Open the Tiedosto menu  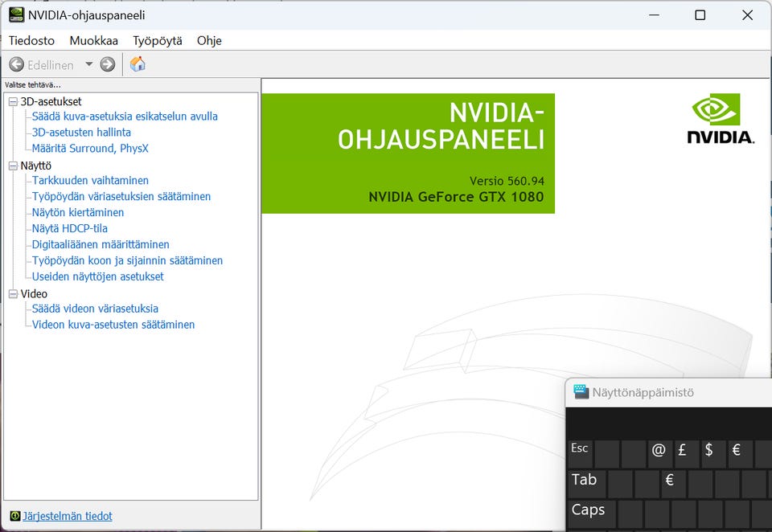coord(31,40)
